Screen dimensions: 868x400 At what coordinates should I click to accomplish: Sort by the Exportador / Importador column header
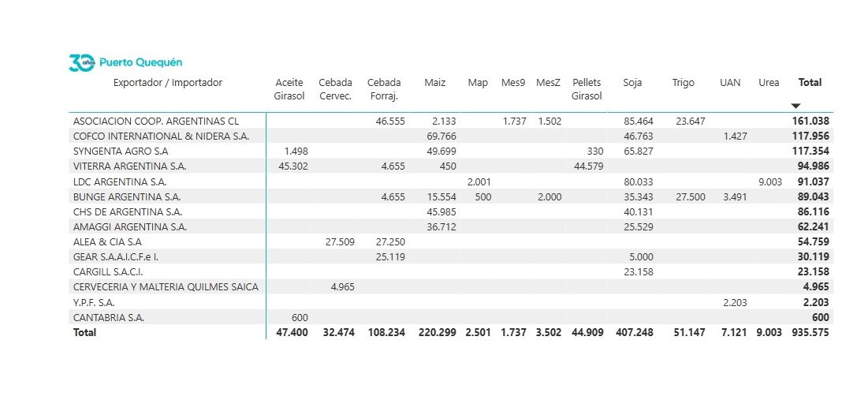pyautogui.click(x=168, y=83)
